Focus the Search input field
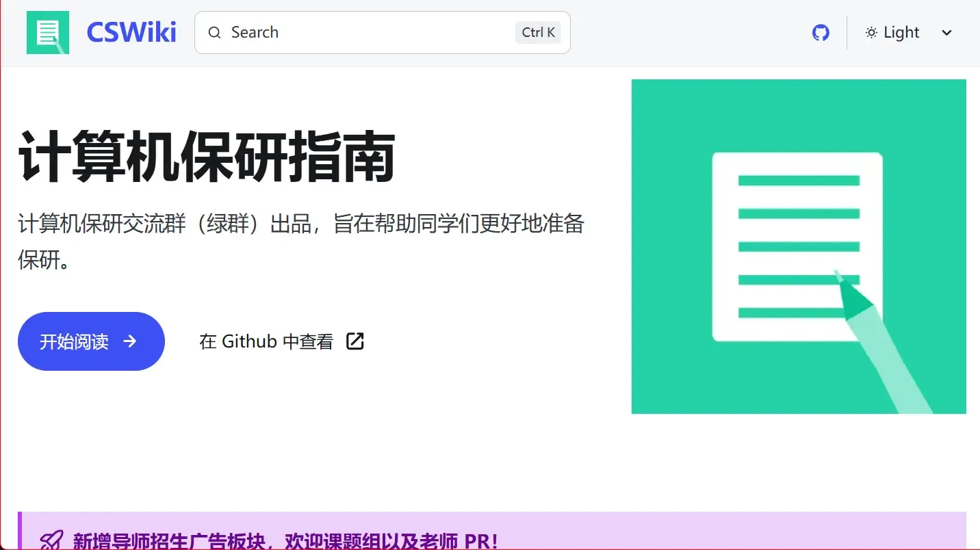Viewport: 980px width, 550px height. 370,32
